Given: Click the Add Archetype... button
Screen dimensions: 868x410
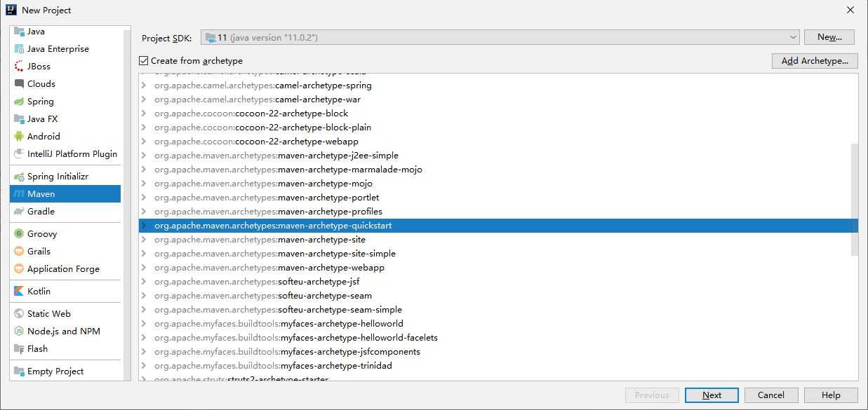Looking at the screenshot, I should point(815,61).
